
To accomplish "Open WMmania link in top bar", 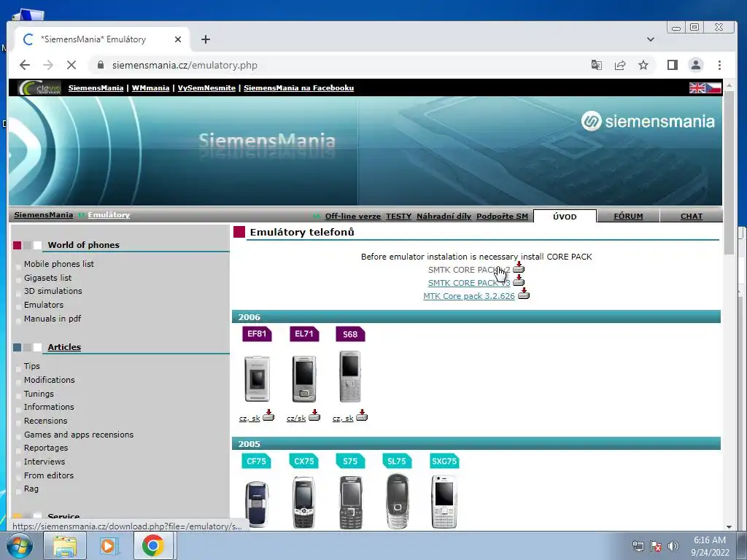I will pos(150,88).
